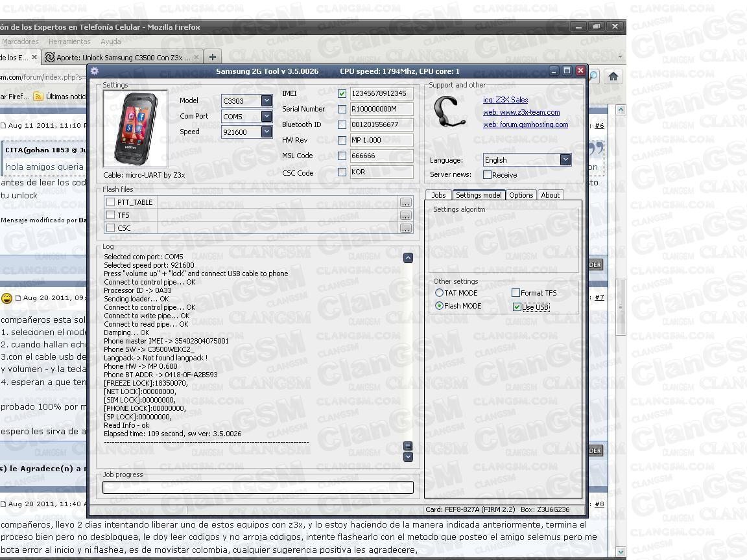This screenshot has width=747, height=560.
Task: Click the list-all-tabs arrow in Firefox tab bar
Action: pos(620,56)
